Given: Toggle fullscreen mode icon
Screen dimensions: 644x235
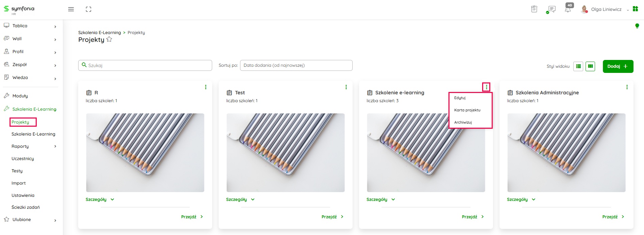Looking at the screenshot, I should [x=88, y=10].
